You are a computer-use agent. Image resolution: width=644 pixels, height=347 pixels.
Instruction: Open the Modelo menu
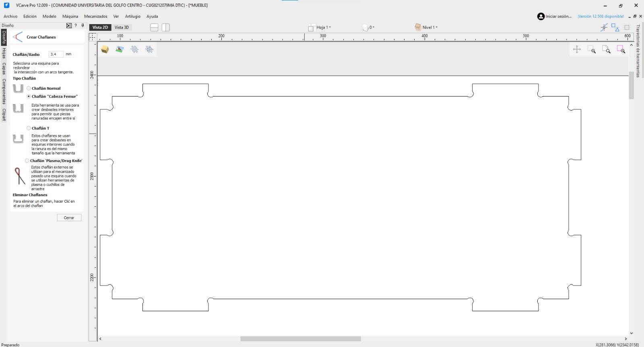[x=50, y=16]
